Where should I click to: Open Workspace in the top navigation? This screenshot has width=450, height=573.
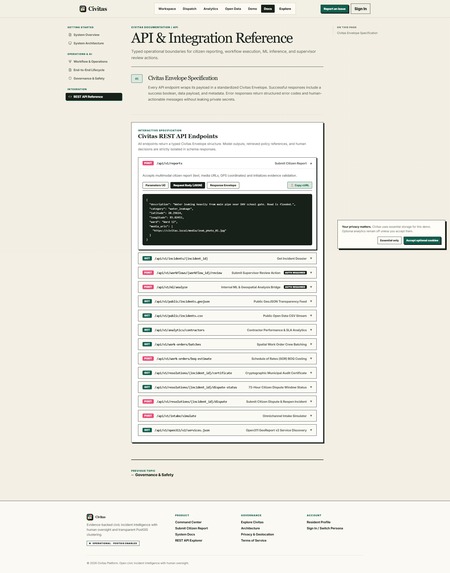[x=167, y=9]
